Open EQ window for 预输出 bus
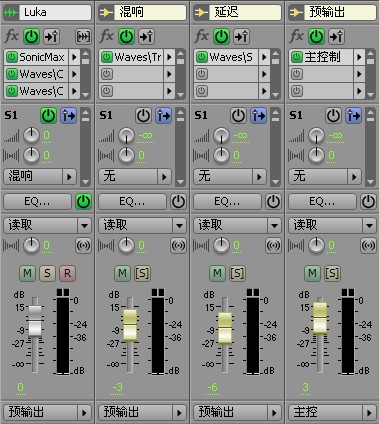 tap(322, 202)
